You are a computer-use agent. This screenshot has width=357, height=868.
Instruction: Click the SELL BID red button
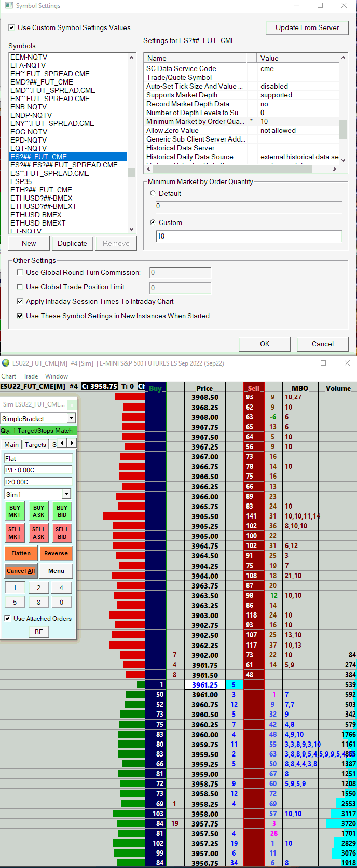(62, 533)
